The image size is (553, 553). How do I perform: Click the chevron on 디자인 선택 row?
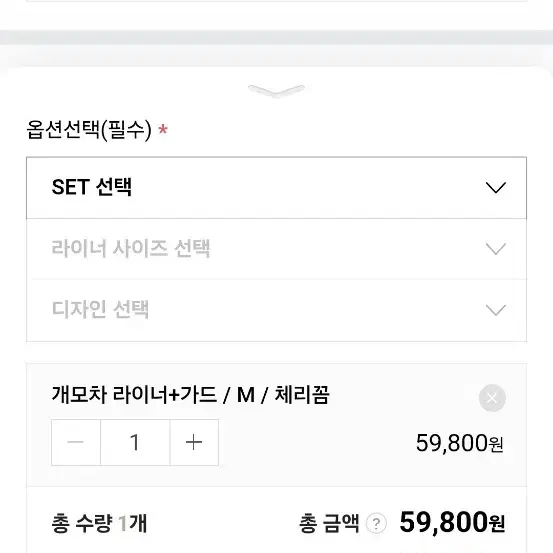click(496, 310)
